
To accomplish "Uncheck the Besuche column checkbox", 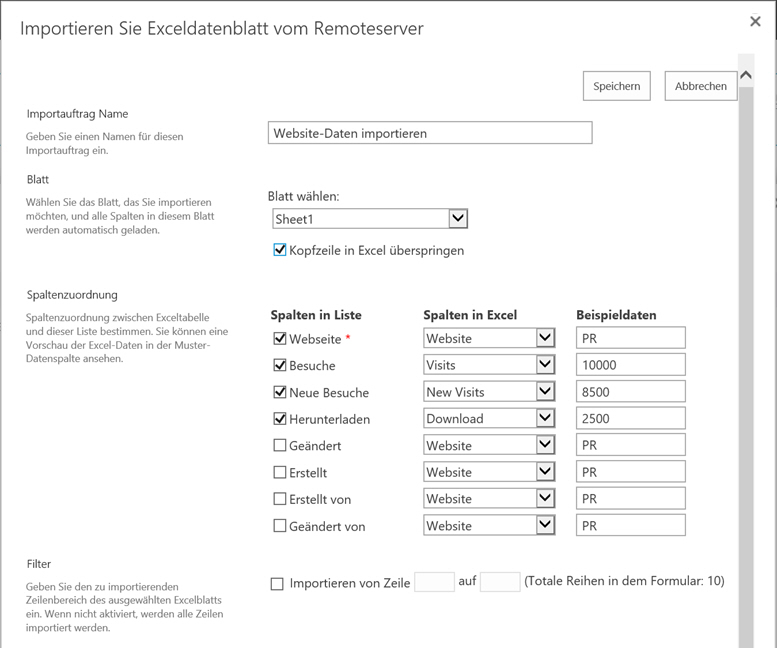I will 279,365.
